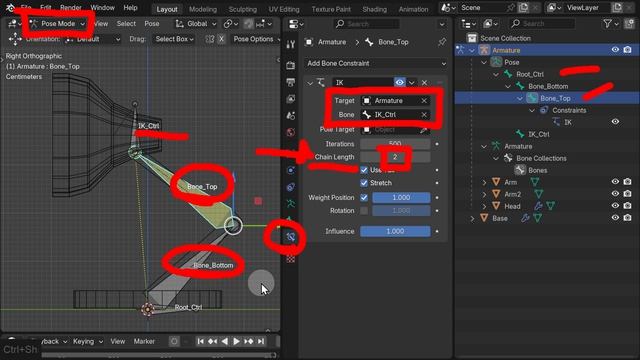Click the outliner filter funnel icon

pyautogui.click(x=607, y=24)
